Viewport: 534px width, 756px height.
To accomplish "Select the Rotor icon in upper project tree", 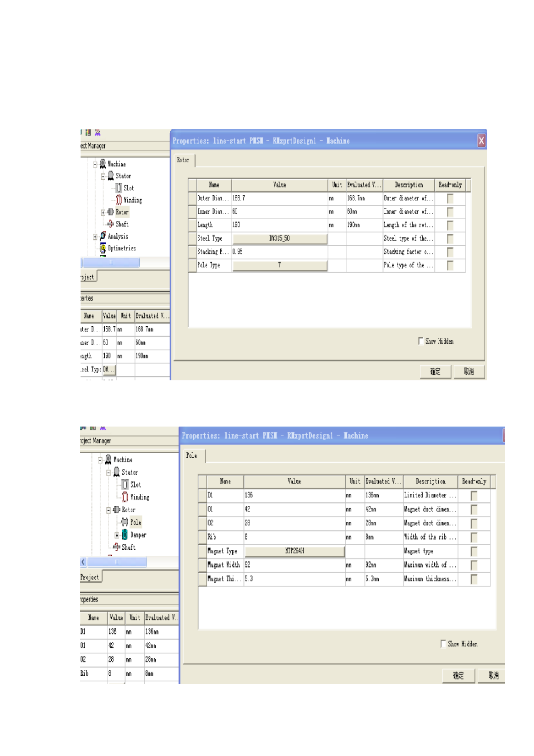I will tap(111, 212).
